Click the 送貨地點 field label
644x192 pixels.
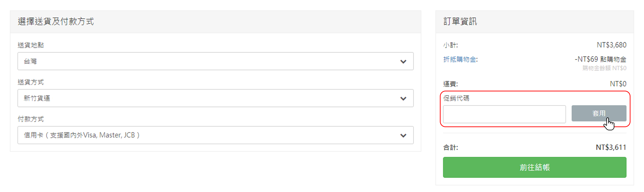point(31,45)
